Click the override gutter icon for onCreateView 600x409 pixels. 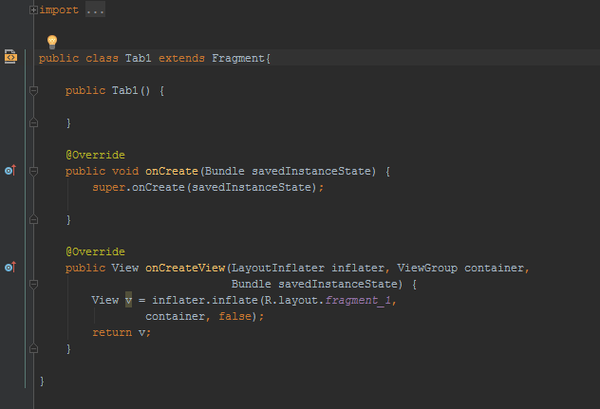point(10,267)
